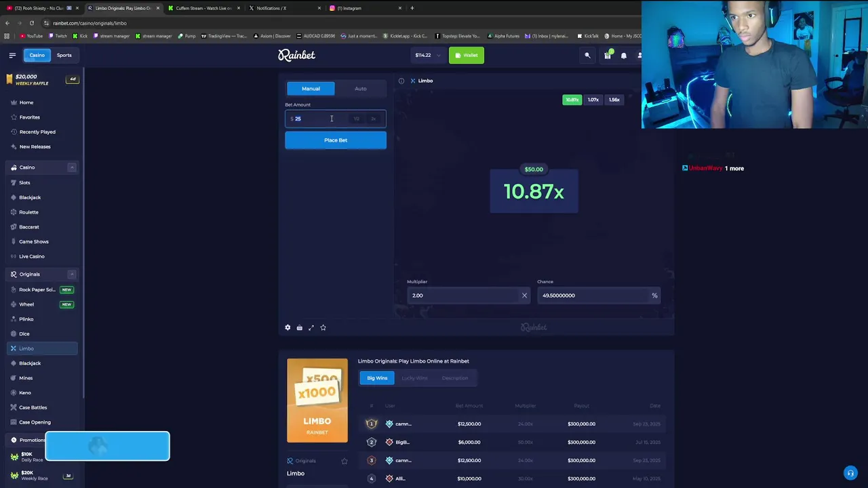Show the Big Wins tab

click(x=377, y=378)
